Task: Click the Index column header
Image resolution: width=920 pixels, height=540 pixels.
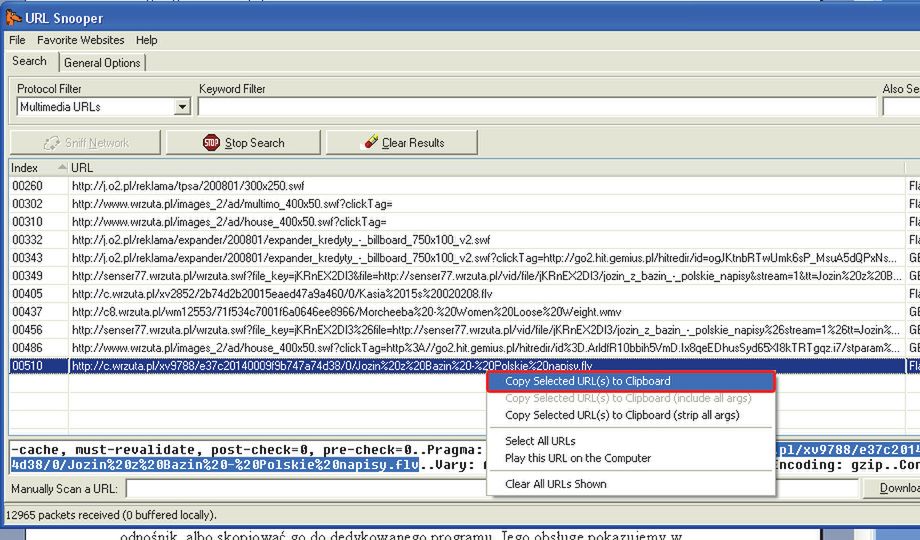Action: pyautogui.click(x=38, y=168)
